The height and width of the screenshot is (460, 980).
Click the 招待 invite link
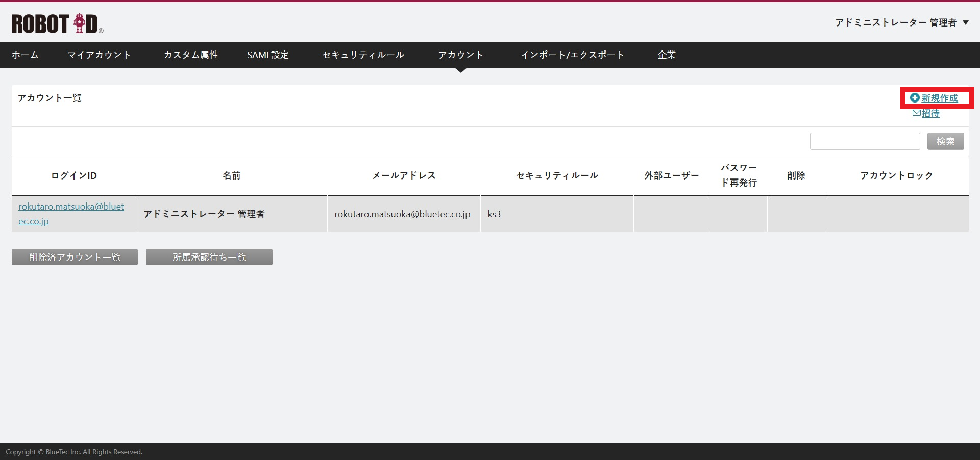pyautogui.click(x=930, y=113)
